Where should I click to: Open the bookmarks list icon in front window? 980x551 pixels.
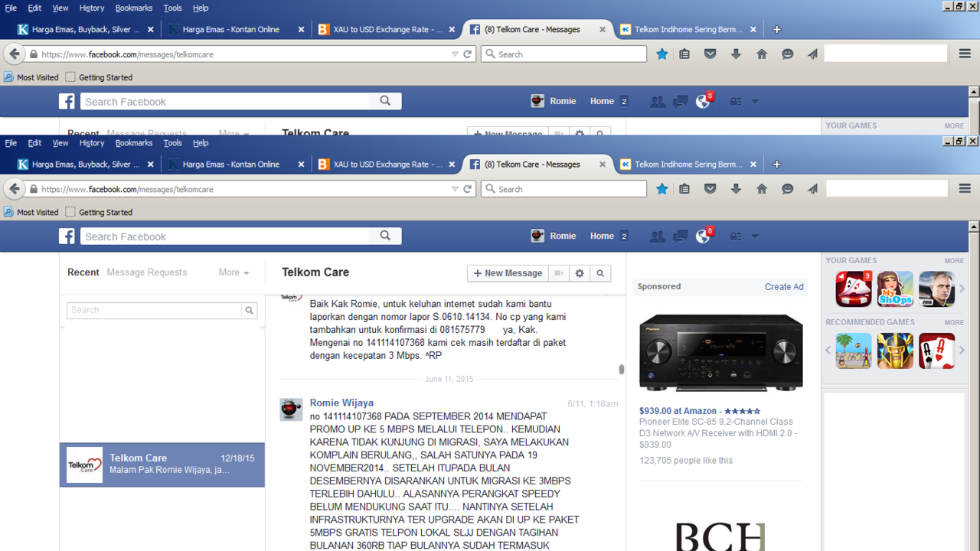[684, 189]
